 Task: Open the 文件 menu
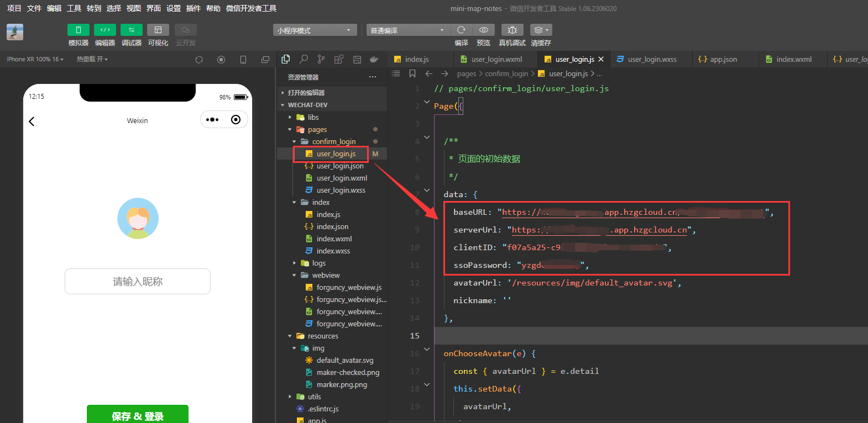coord(34,8)
